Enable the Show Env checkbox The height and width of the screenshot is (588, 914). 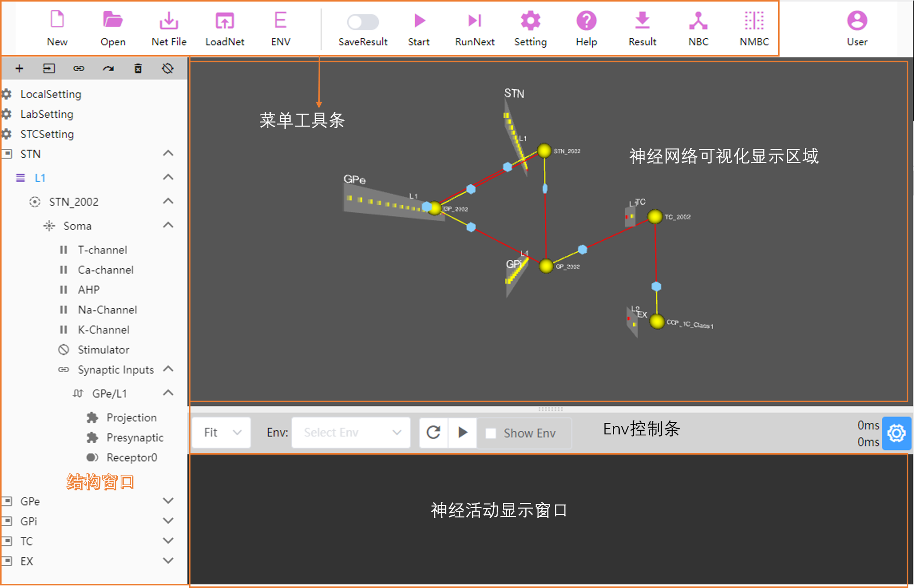click(490, 433)
